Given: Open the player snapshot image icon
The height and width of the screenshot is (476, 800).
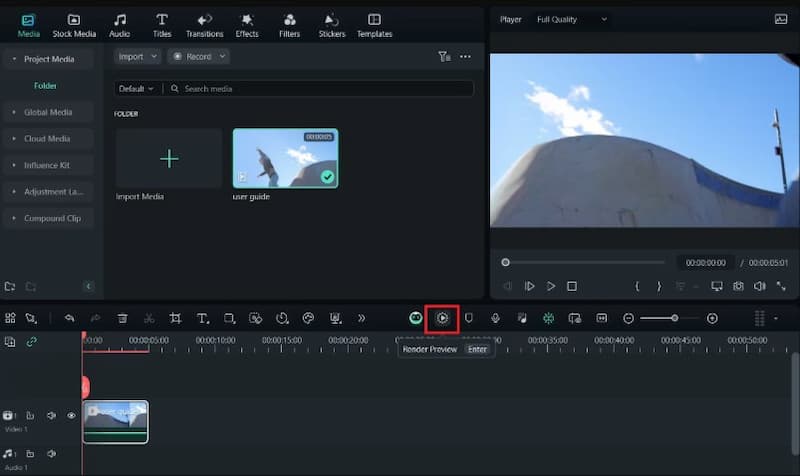Looking at the screenshot, I should (781, 19).
